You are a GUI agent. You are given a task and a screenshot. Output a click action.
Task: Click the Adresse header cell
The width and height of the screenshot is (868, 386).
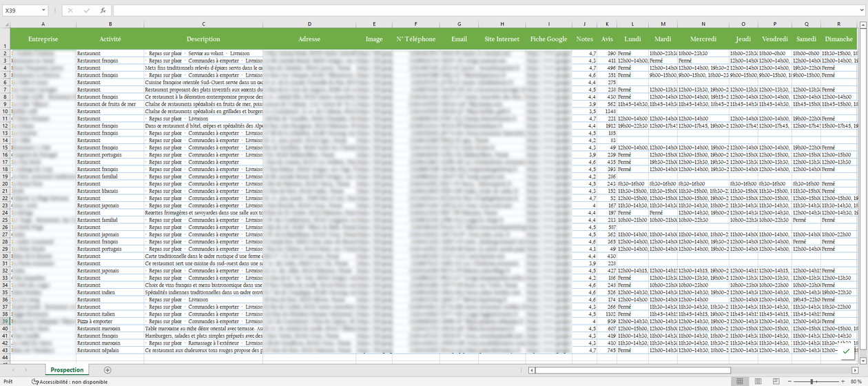309,39
